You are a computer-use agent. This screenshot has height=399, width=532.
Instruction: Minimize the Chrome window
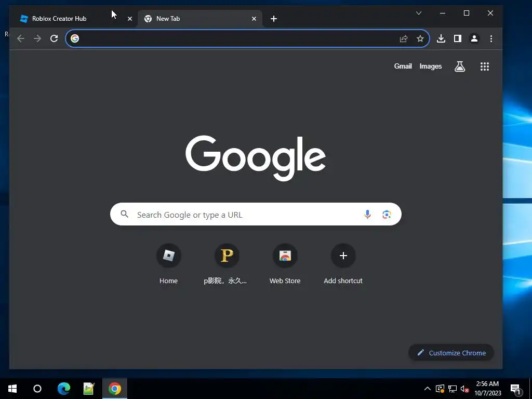click(443, 13)
